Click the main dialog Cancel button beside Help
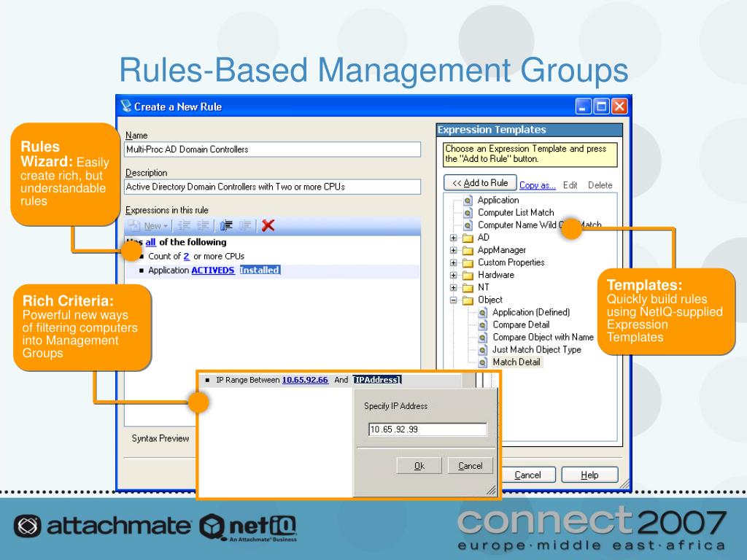This screenshot has width=747, height=560. [527, 475]
